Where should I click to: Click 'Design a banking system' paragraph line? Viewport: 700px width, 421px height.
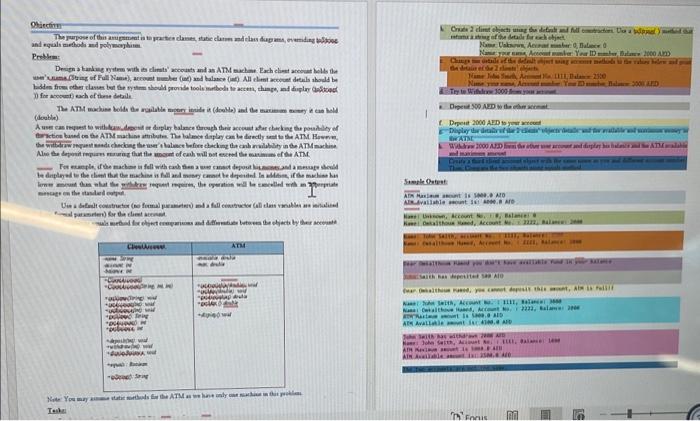coord(196,70)
